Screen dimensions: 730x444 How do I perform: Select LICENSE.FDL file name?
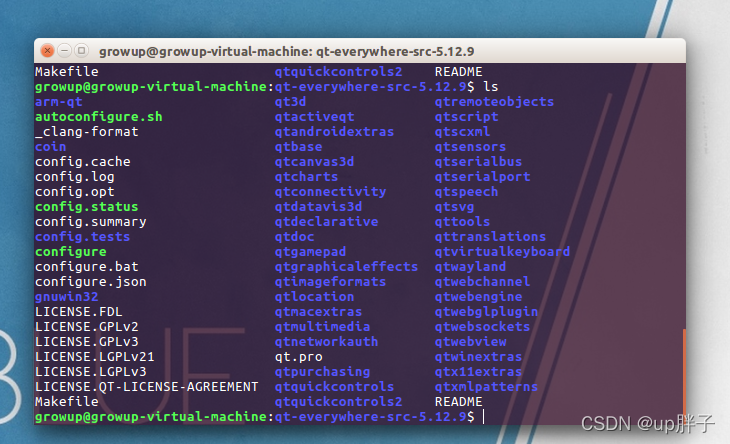click(79, 311)
